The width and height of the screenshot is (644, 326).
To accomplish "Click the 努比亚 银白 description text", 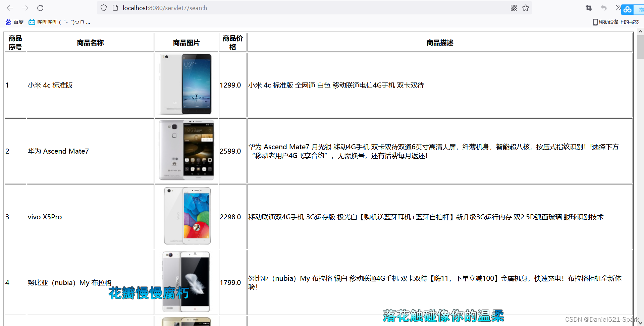I will 435,283.
